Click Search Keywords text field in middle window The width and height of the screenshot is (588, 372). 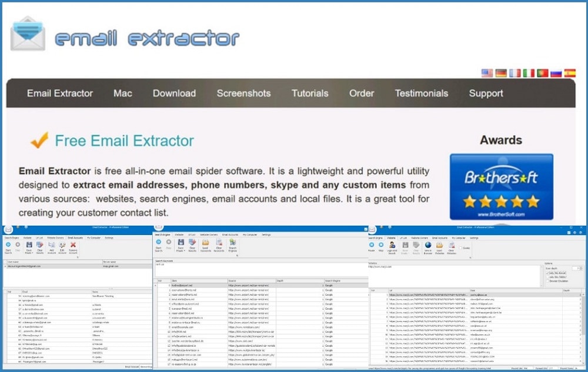(260, 270)
